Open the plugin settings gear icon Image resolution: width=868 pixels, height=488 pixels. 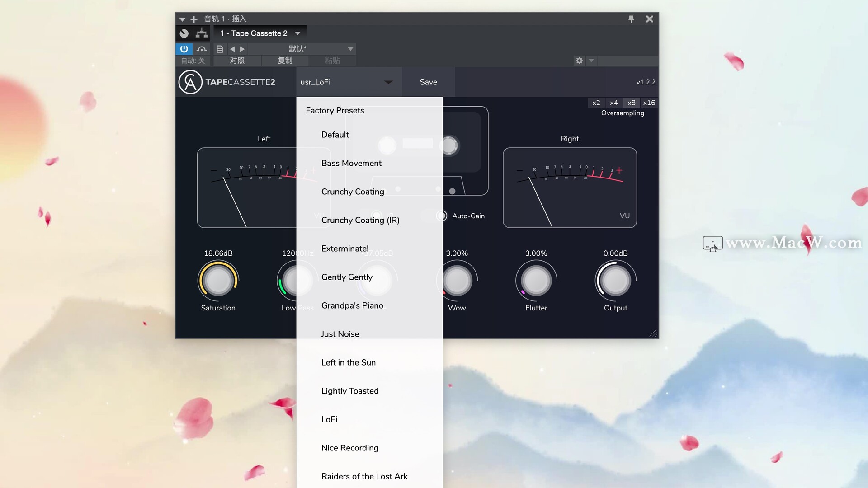click(579, 60)
